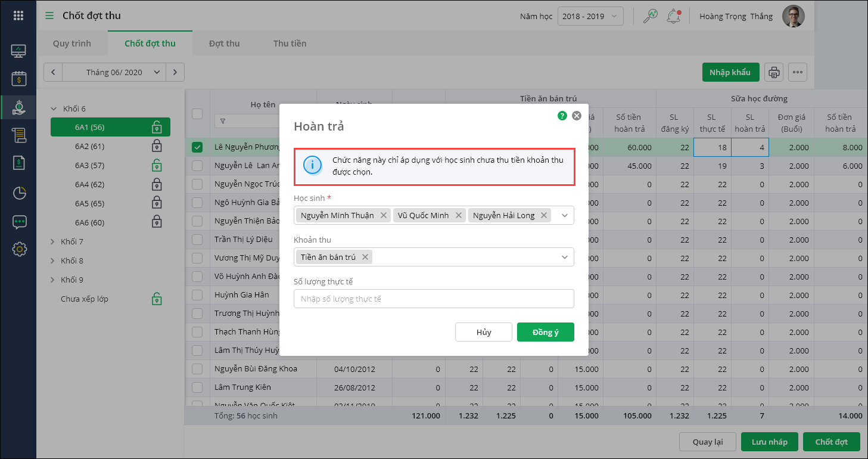Expand the Khối 9 tree group
Image resolution: width=868 pixels, height=459 pixels.
click(54, 280)
